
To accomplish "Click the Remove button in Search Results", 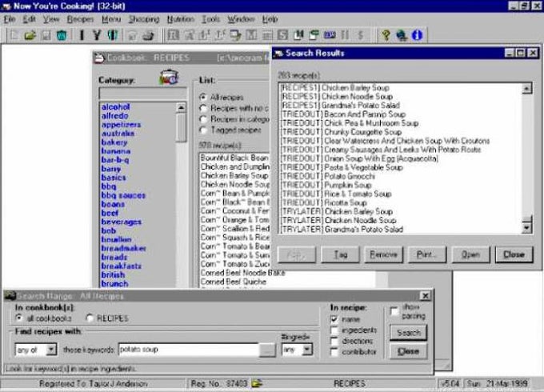I will [x=383, y=254].
